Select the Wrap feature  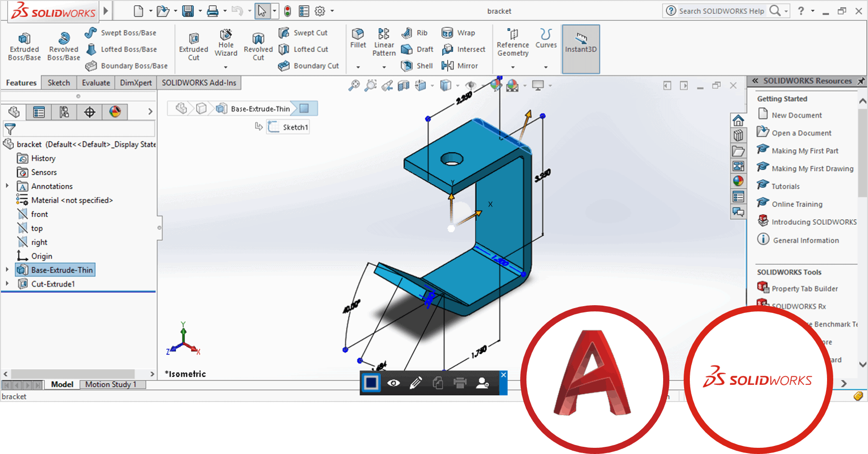click(x=458, y=33)
